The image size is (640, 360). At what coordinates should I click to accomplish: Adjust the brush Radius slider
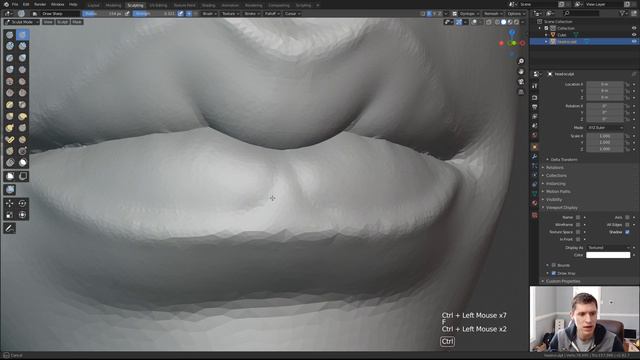click(102, 13)
